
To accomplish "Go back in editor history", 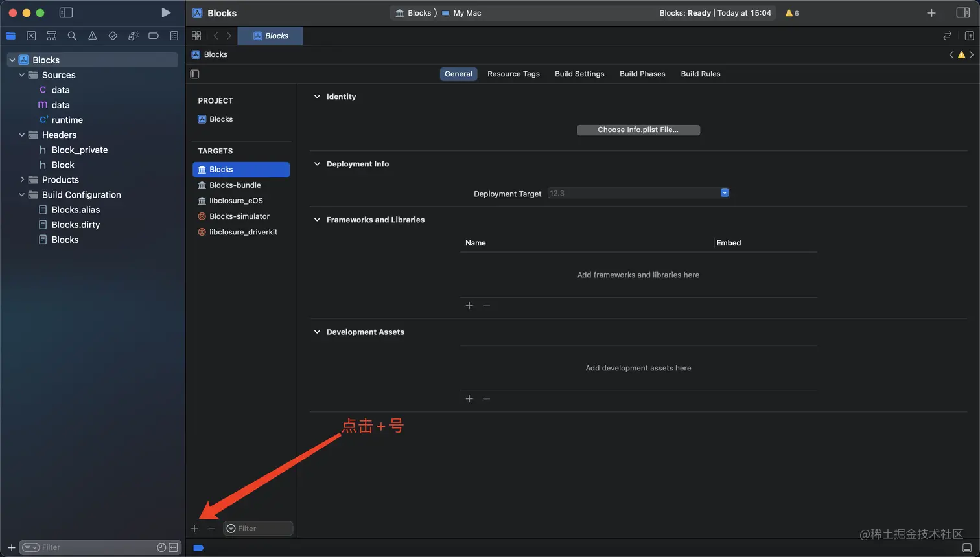I will coord(216,36).
